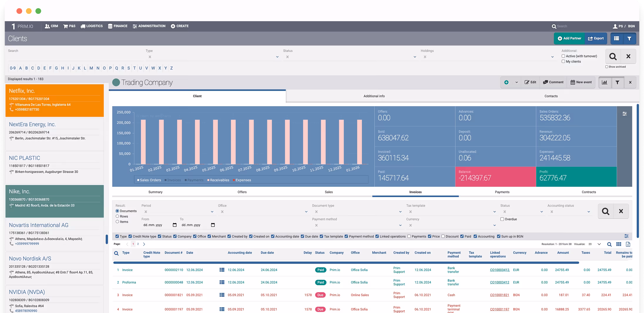Image resolution: width=644 pixels, height=313 pixels.
Task: Click the funnel filter icon in Clients header
Action: click(x=629, y=39)
